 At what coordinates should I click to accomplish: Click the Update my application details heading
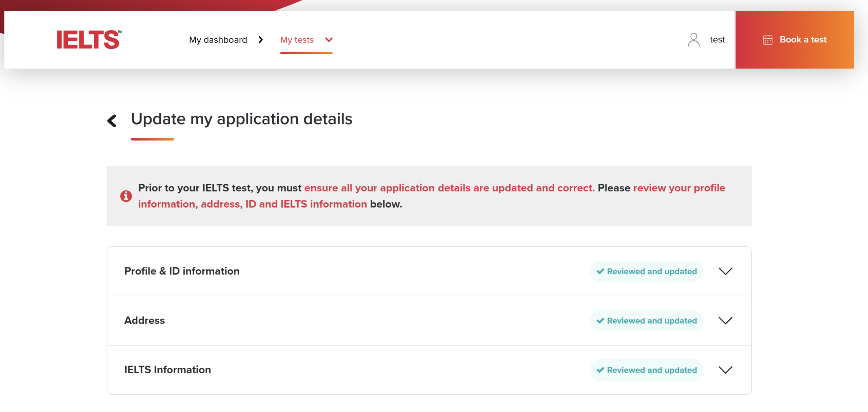click(x=242, y=119)
